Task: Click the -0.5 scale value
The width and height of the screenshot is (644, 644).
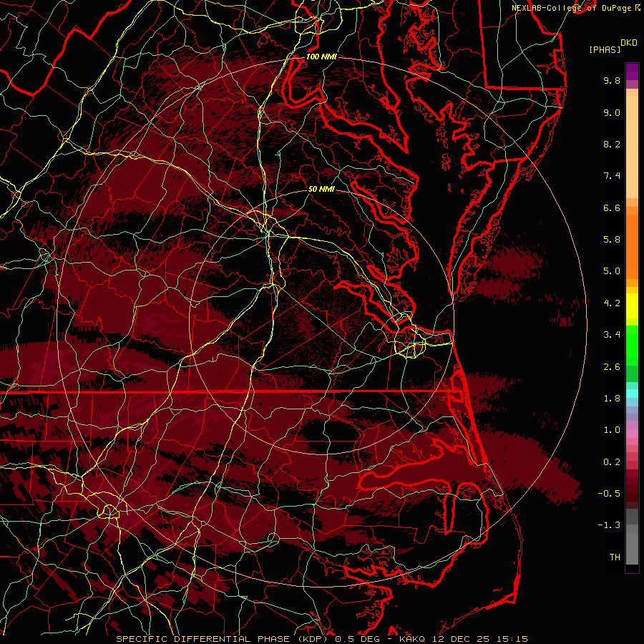Action: tap(609, 494)
